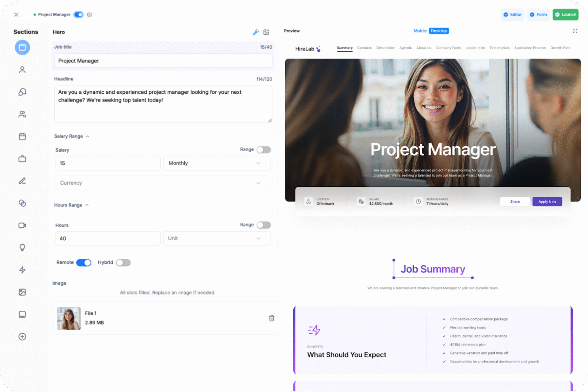The width and height of the screenshot is (588, 392).
Task: Go to Agenda in preview nav
Action: 405,48
